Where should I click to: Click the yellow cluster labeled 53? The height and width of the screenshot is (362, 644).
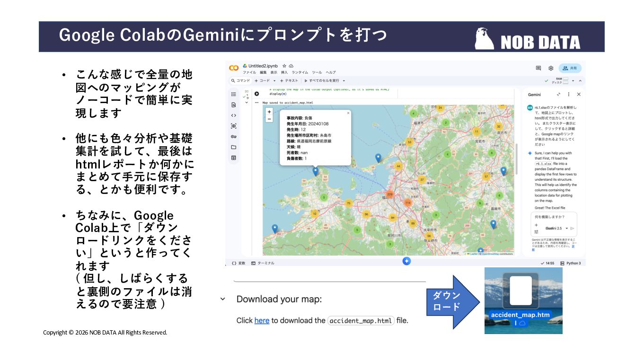409,141
